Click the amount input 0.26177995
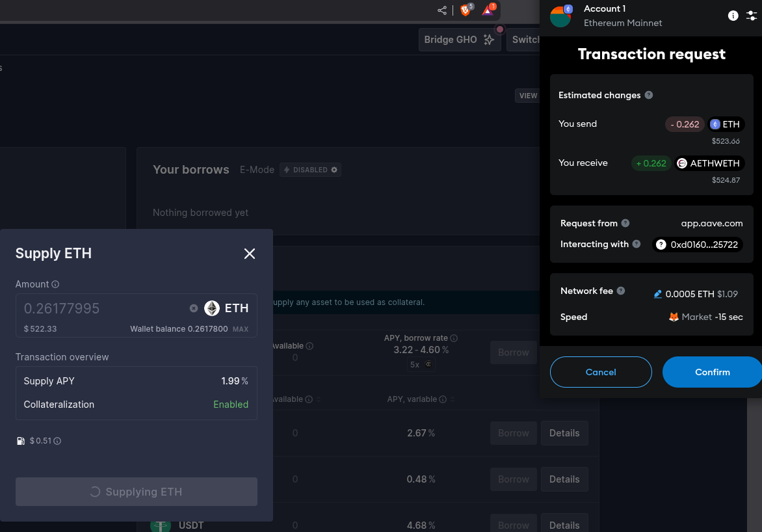The width and height of the screenshot is (762, 532). pyautogui.click(x=62, y=308)
